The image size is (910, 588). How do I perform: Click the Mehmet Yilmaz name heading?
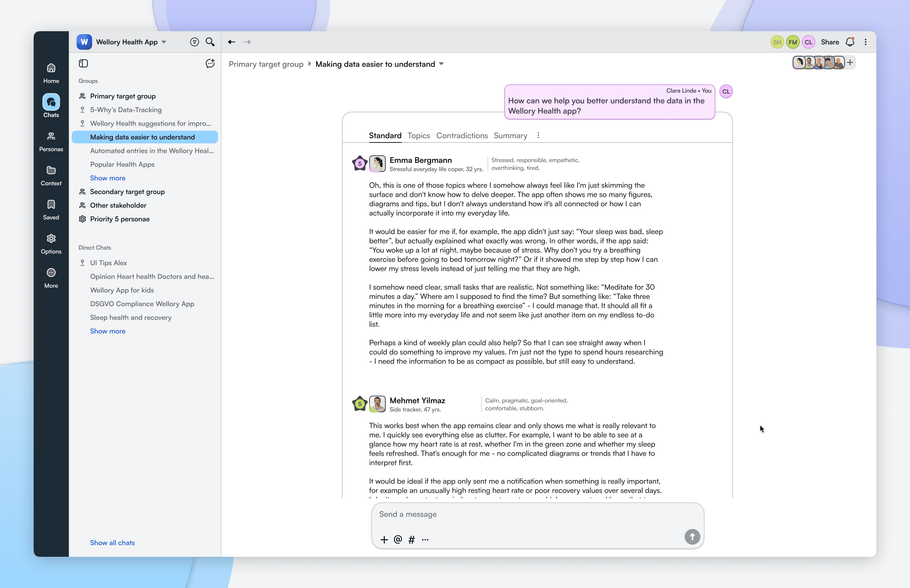coord(417,401)
